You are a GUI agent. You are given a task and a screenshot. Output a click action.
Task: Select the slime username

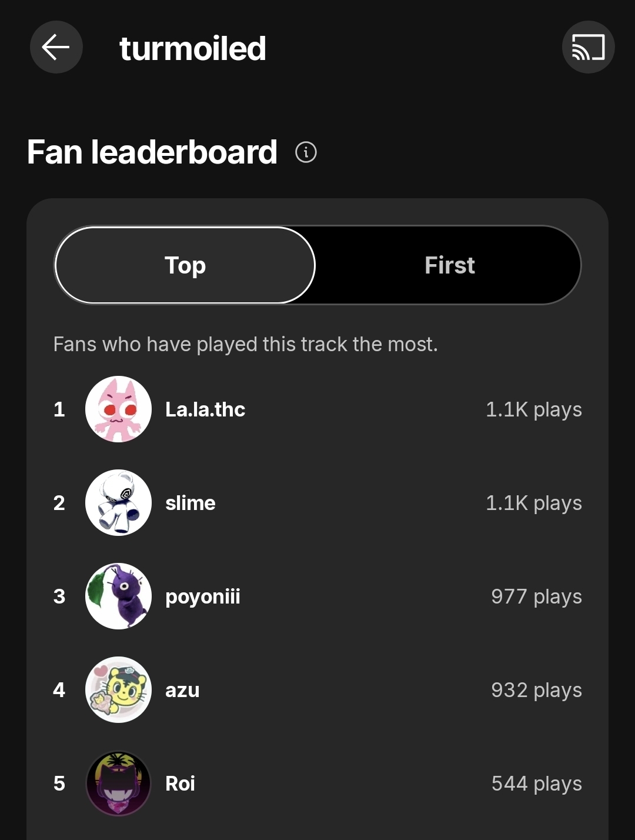(190, 503)
